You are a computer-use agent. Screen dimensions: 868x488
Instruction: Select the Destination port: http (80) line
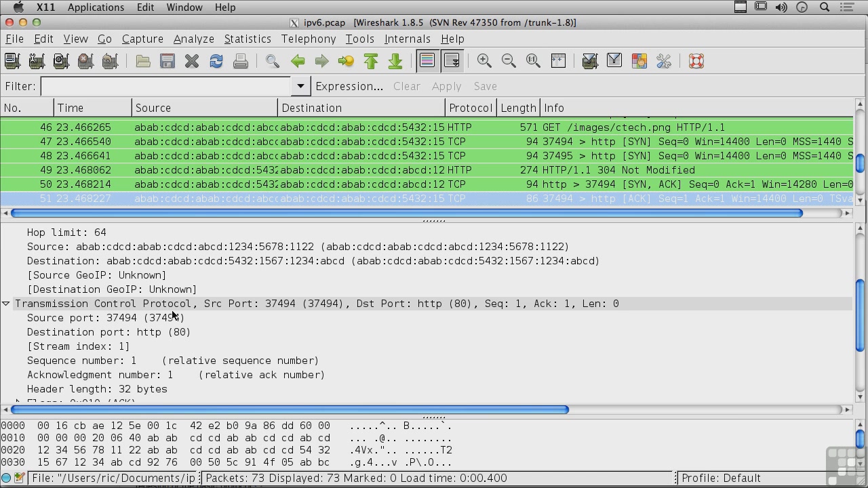click(x=108, y=332)
